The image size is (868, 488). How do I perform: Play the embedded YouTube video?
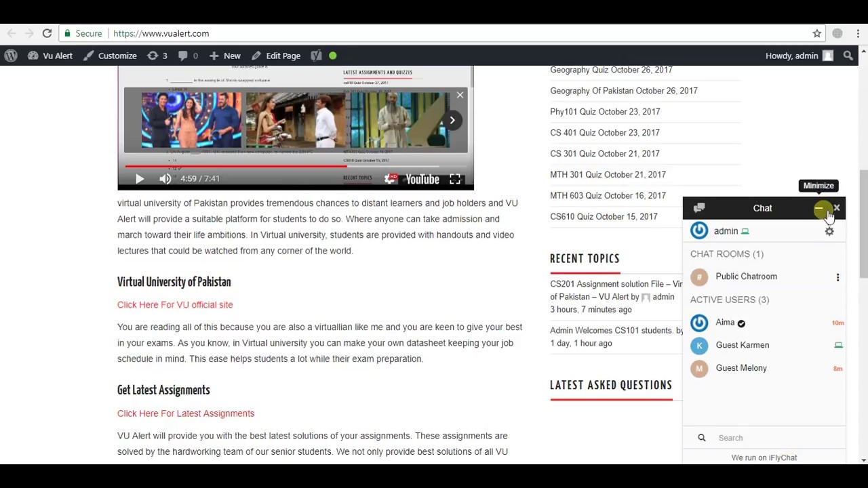(140, 179)
